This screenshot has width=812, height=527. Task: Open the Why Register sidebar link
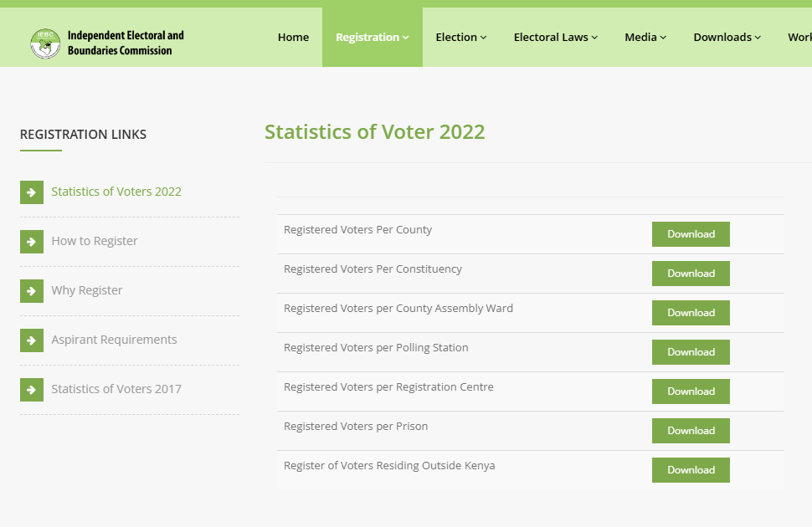pos(87,289)
